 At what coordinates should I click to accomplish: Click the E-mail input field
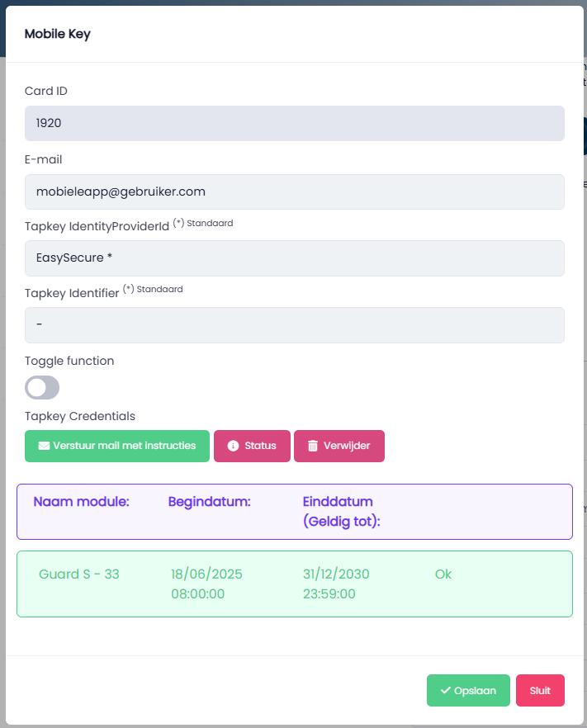click(x=295, y=191)
